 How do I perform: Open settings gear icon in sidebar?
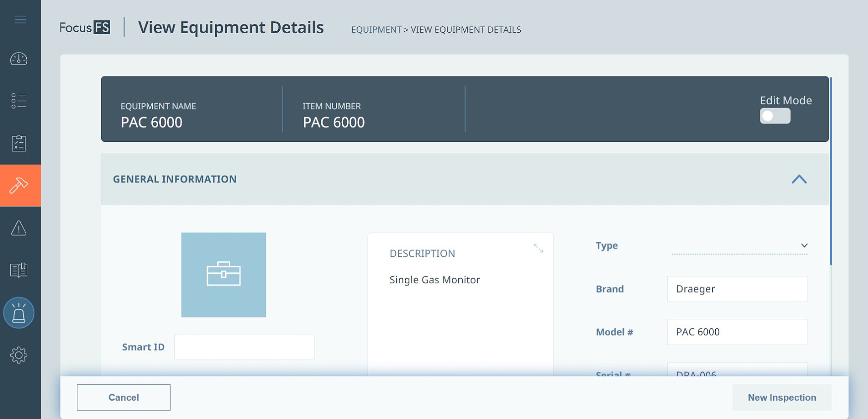19,355
